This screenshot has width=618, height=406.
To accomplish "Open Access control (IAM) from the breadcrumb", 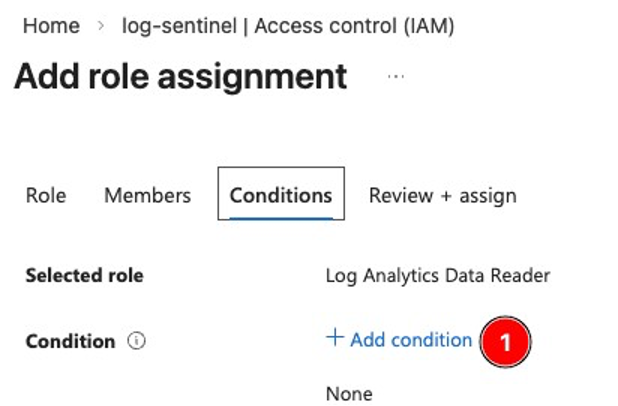I will (354, 25).
